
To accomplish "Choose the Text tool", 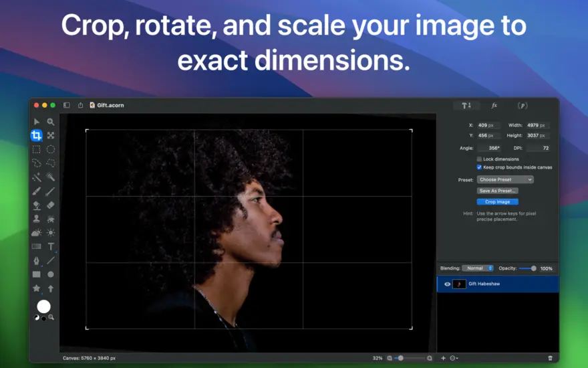I will [x=51, y=246].
